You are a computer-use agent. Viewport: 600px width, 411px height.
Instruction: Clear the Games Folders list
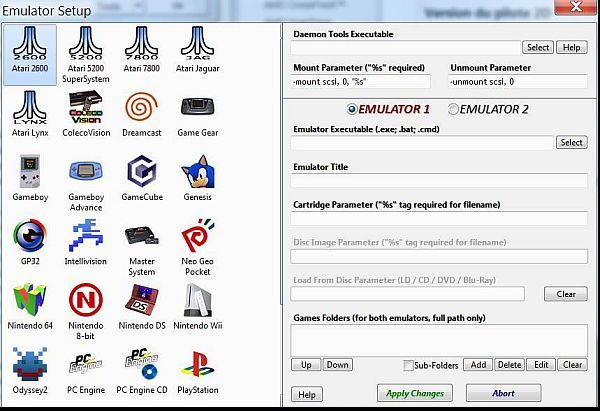[x=572, y=365]
